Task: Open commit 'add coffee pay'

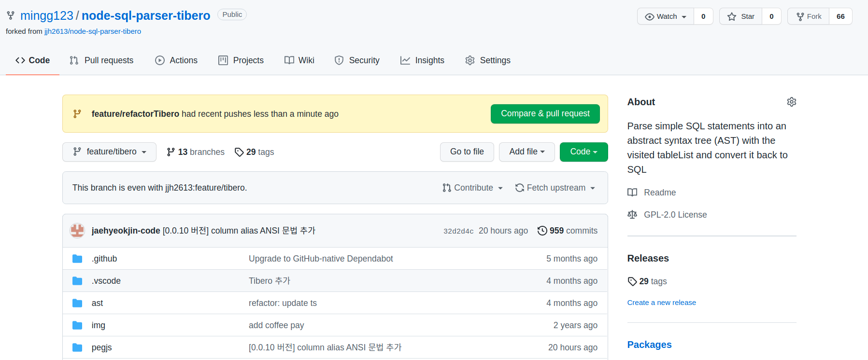Action: 276,325
